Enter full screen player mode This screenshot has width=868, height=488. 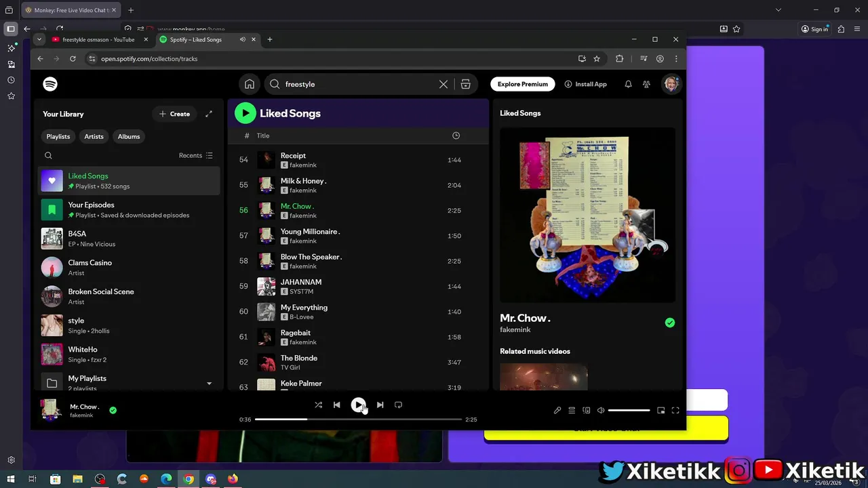pyautogui.click(x=675, y=410)
